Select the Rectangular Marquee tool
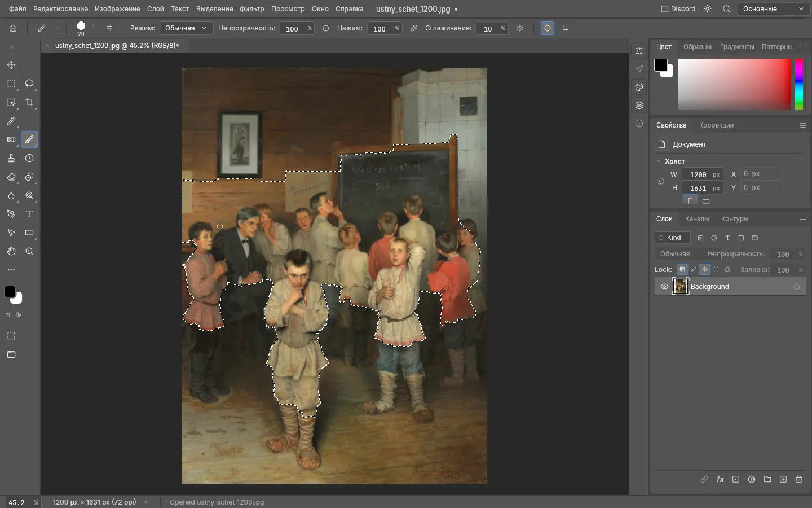This screenshot has height=508, width=812. pyautogui.click(x=11, y=84)
